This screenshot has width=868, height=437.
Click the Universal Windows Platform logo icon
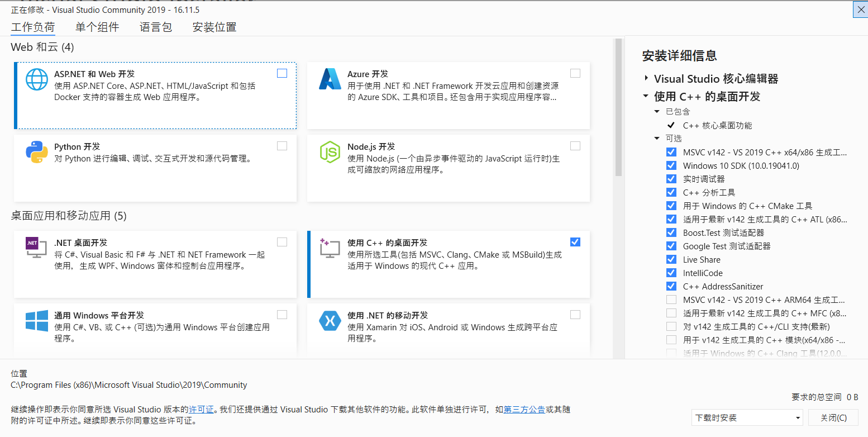point(37,320)
